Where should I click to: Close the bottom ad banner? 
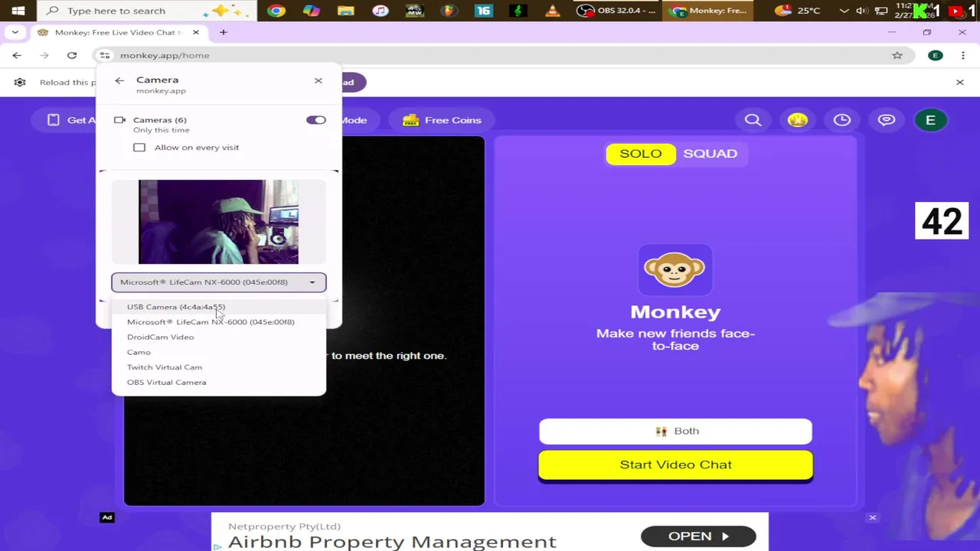[872, 518]
